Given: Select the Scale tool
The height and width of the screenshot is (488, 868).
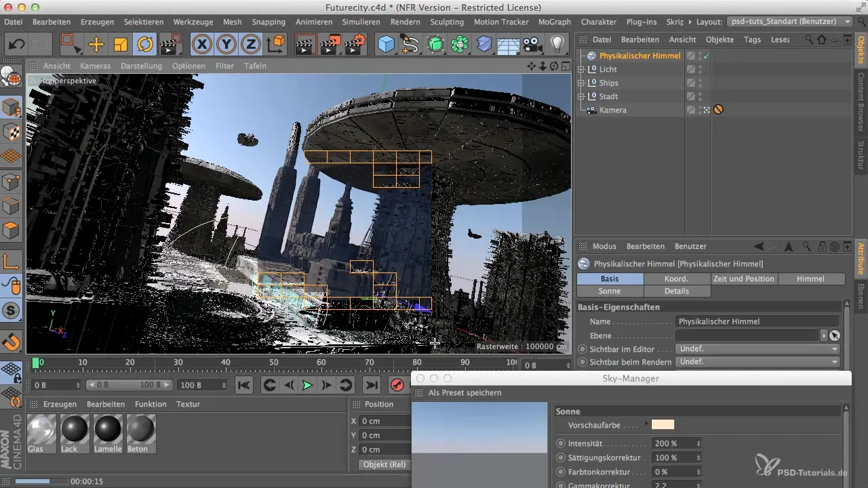Looking at the screenshot, I should 121,45.
